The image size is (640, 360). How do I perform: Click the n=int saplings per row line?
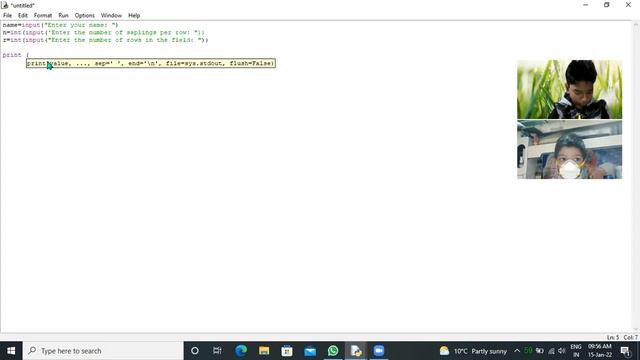(103, 32)
